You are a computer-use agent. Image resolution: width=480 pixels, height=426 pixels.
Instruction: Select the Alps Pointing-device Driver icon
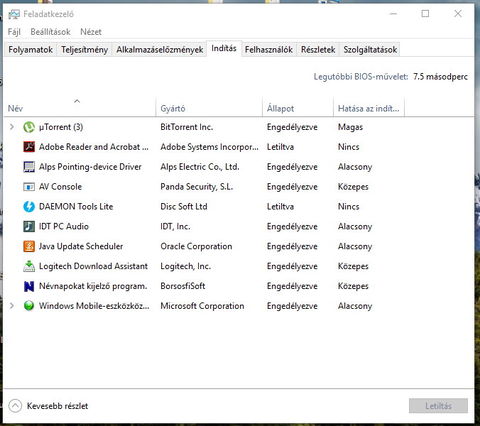point(29,167)
